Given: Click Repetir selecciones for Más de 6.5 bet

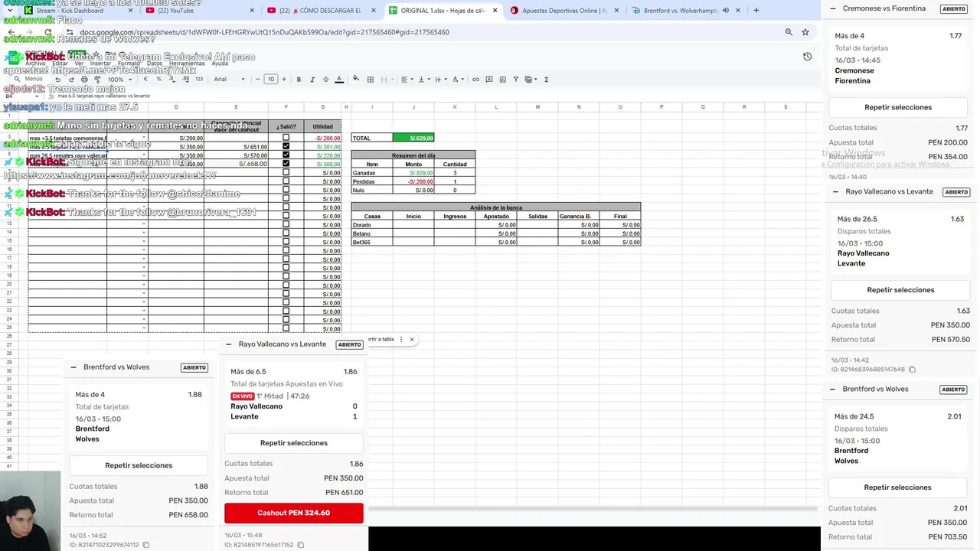Looking at the screenshot, I should (294, 443).
